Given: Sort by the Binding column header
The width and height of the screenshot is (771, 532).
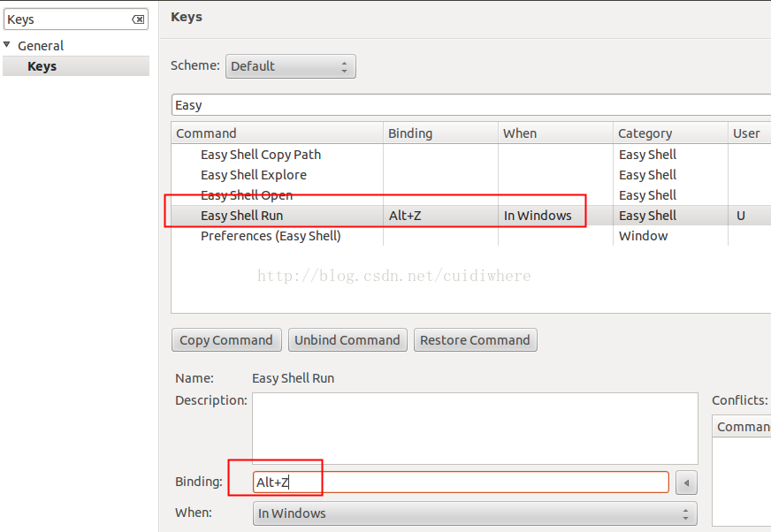Looking at the screenshot, I should tap(440, 133).
